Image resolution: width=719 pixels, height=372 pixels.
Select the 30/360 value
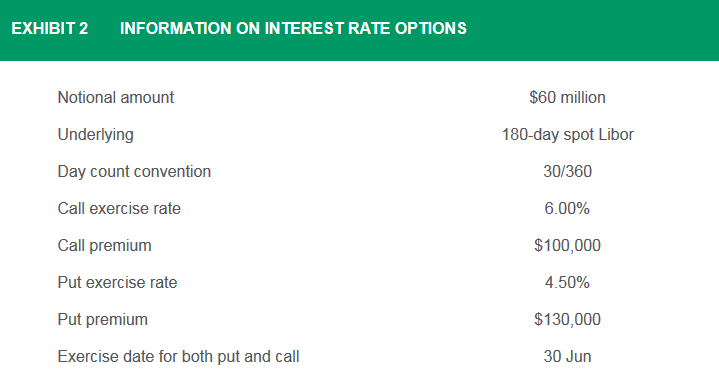pos(567,172)
